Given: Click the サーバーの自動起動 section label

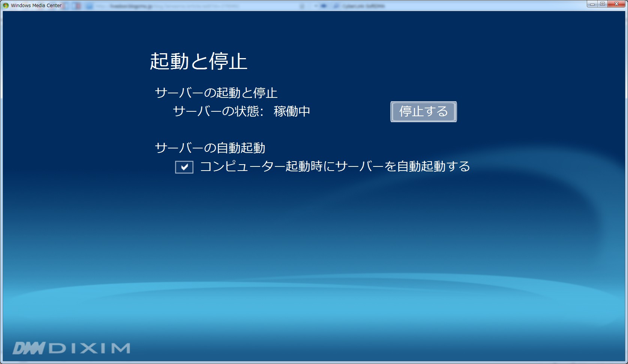Looking at the screenshot, I should pyautogui.click(x=210, y=148).
